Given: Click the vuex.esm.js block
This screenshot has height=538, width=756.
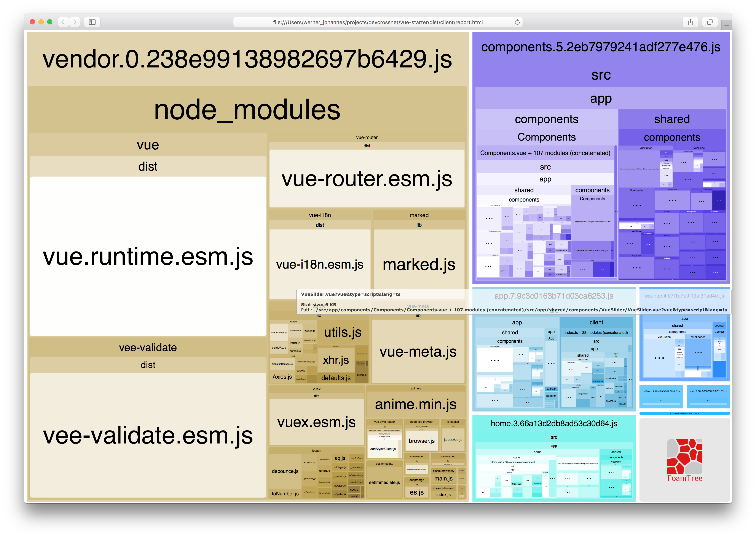Looking at the screenshot, I should point(316,422).
